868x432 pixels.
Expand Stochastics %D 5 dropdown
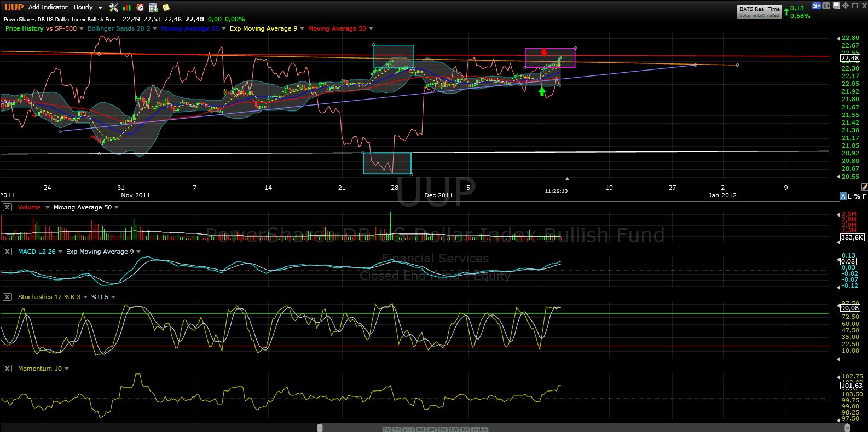click(113, 297)
